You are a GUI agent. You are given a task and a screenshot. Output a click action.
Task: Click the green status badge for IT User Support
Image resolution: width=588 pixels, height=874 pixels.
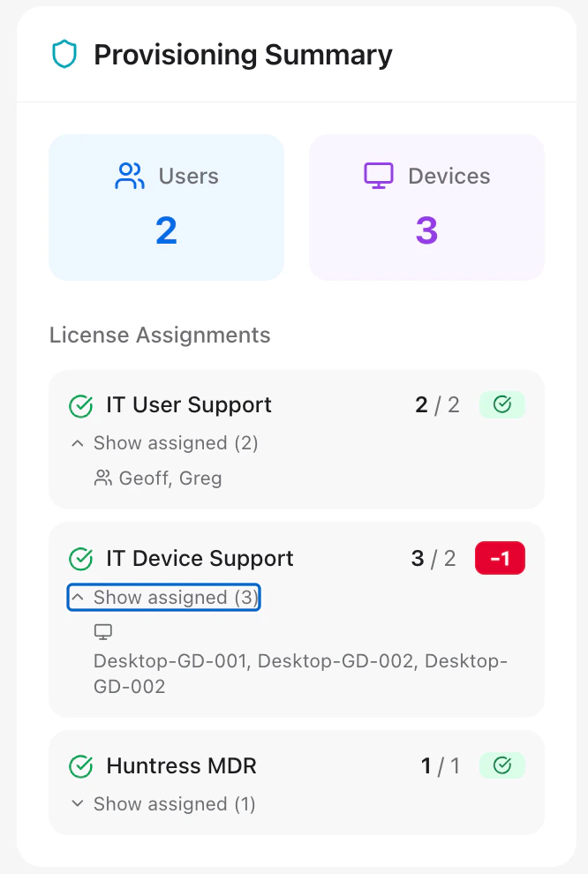[502, 404]
